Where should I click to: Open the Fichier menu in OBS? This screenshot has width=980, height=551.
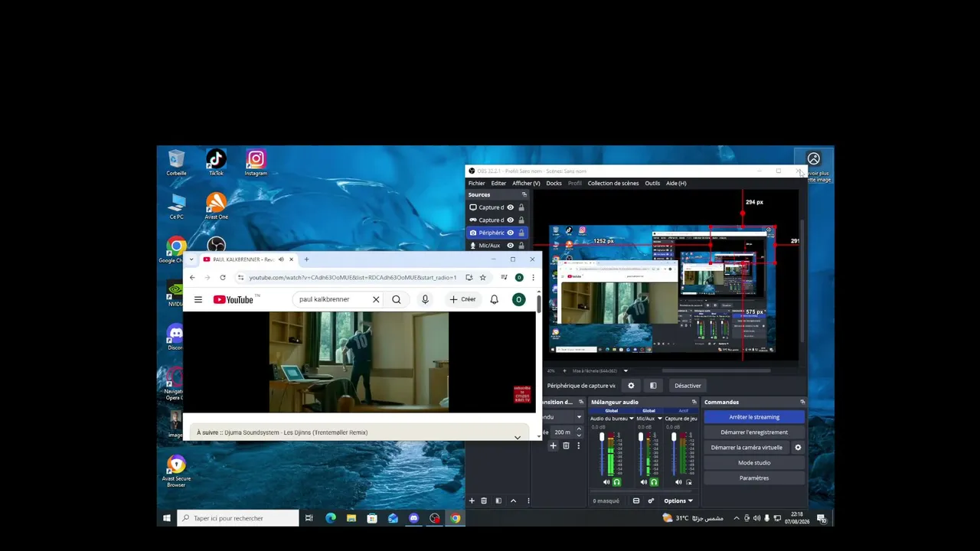click(x=476, y=183)
